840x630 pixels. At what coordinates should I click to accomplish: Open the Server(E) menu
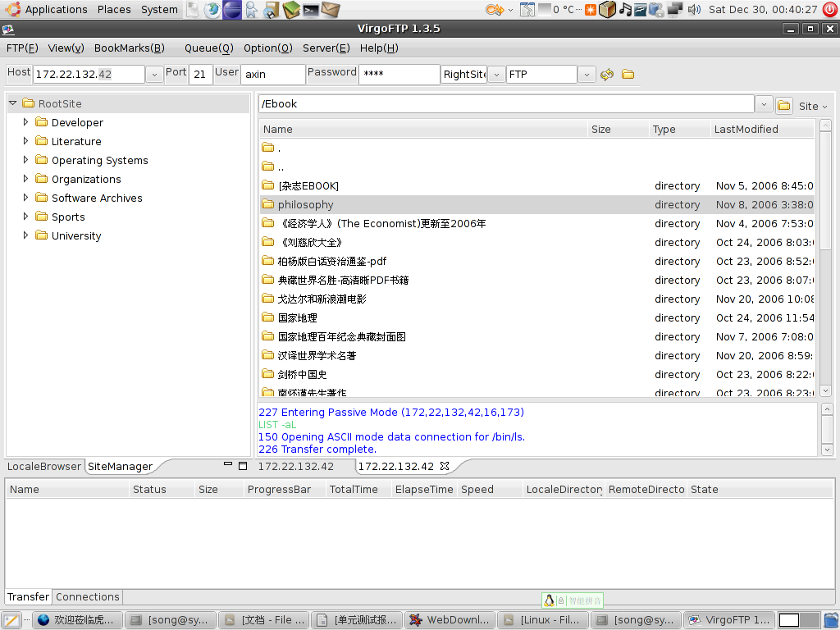click(326, 48)
